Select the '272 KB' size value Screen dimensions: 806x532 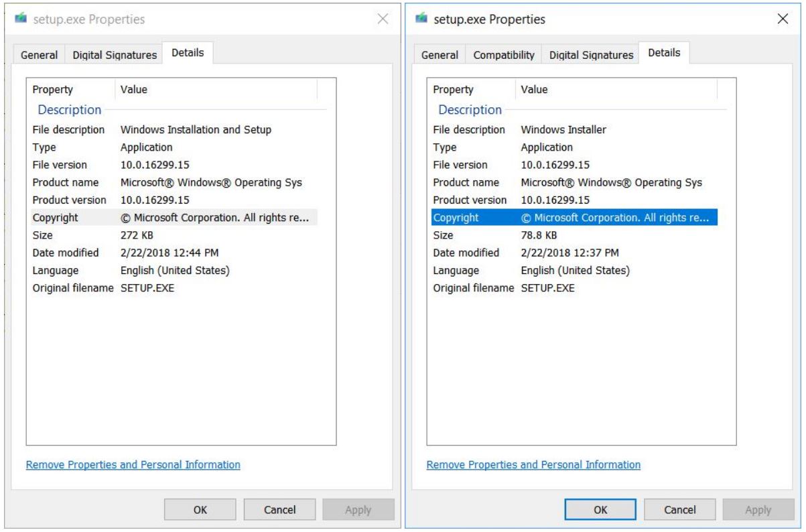tap(138, 235)
